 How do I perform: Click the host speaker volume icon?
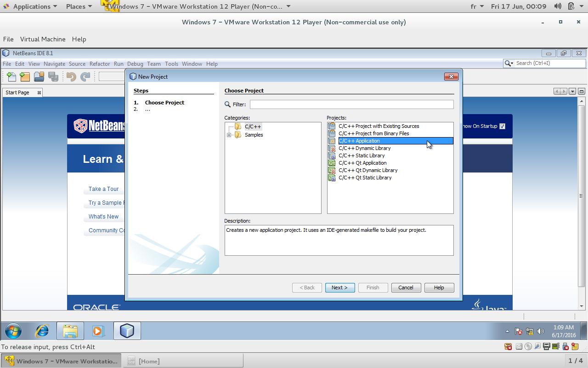pos(558,6)
